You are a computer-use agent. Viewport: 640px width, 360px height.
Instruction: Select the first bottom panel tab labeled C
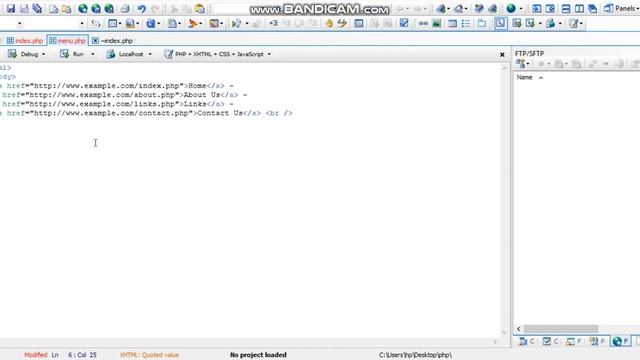pyautogui.click(x=527, y=341)
